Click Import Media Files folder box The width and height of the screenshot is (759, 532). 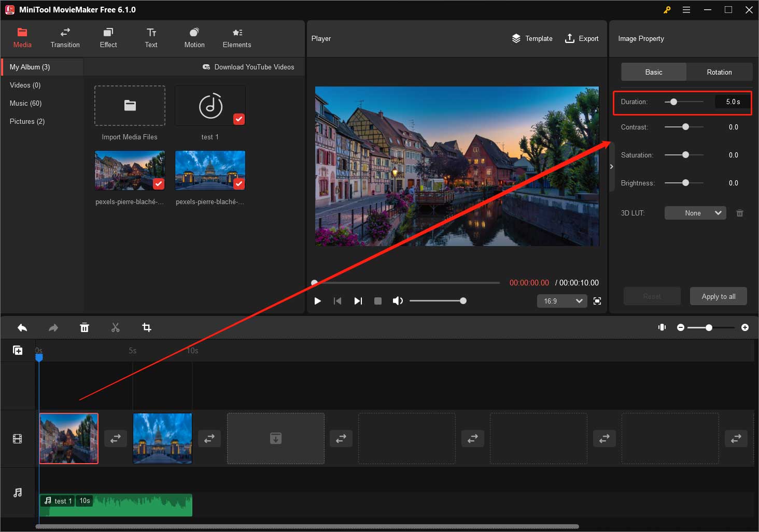(x=130, y=106)
